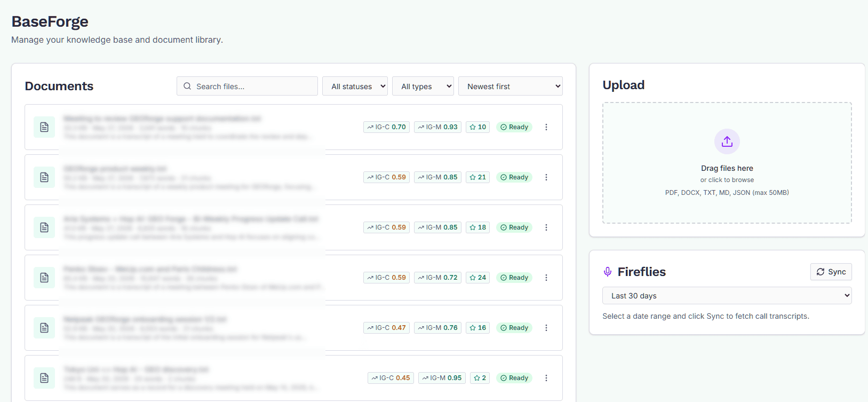
Task: Click IG-C 0.59 badge in the 24-star row
Action: click(x=386, y=278)
